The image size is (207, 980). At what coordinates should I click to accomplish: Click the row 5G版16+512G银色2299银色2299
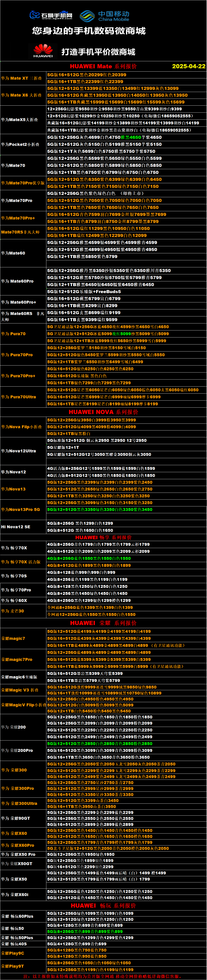click(80, 867)
